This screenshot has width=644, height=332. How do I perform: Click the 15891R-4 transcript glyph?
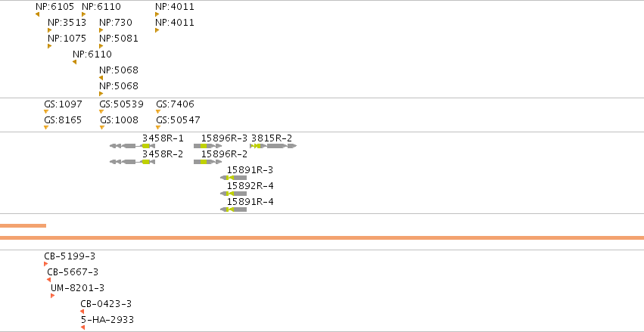pos(233,209)
